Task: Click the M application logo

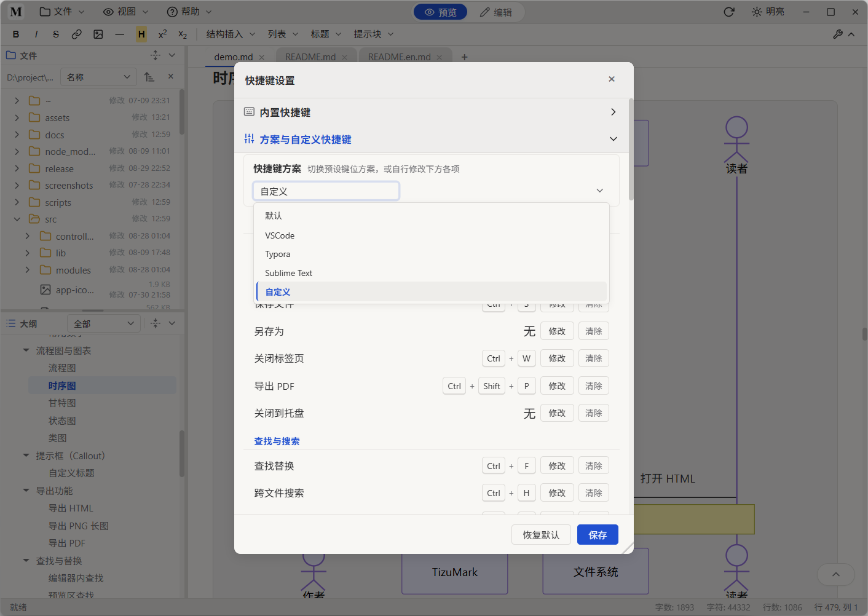Action: coord(16,12)
